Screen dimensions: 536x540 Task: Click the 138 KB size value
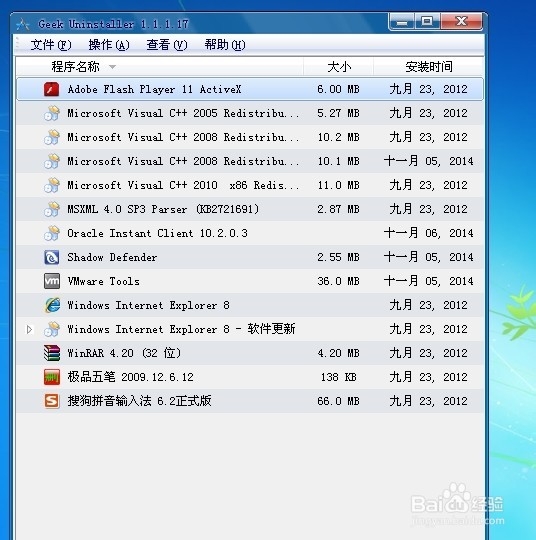338,377
